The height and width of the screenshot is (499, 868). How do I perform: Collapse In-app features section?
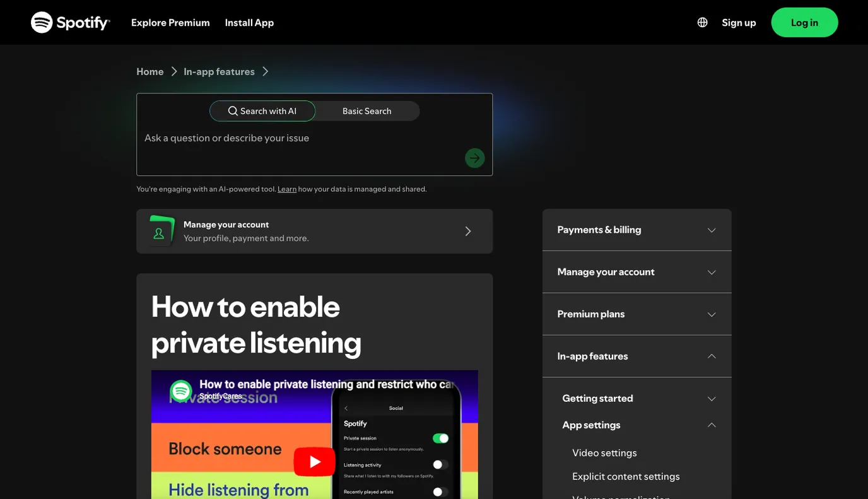click(637, 356)
